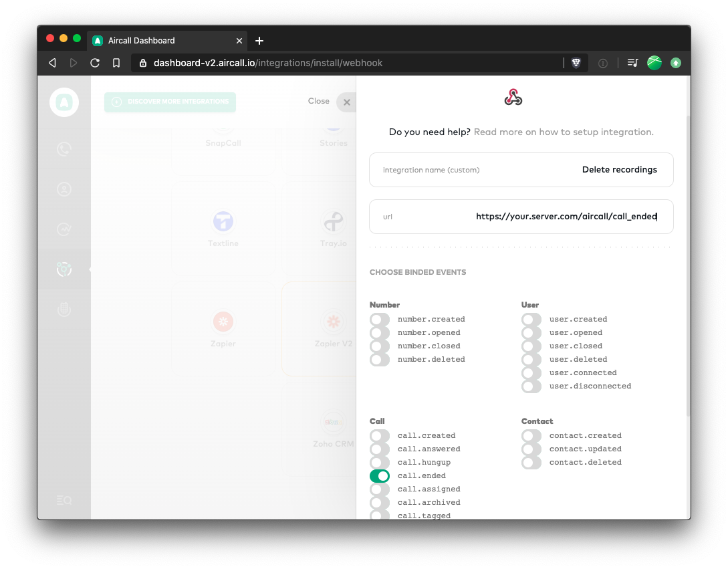Open the setup integration help link

565,132
